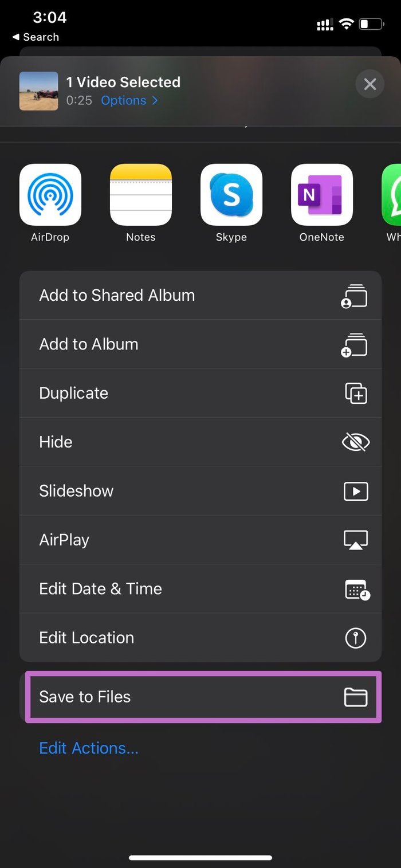Image resolution: width=401 pixels, height=868 pixels.
Task: Select Add to Shared Album
Action: 200,295
